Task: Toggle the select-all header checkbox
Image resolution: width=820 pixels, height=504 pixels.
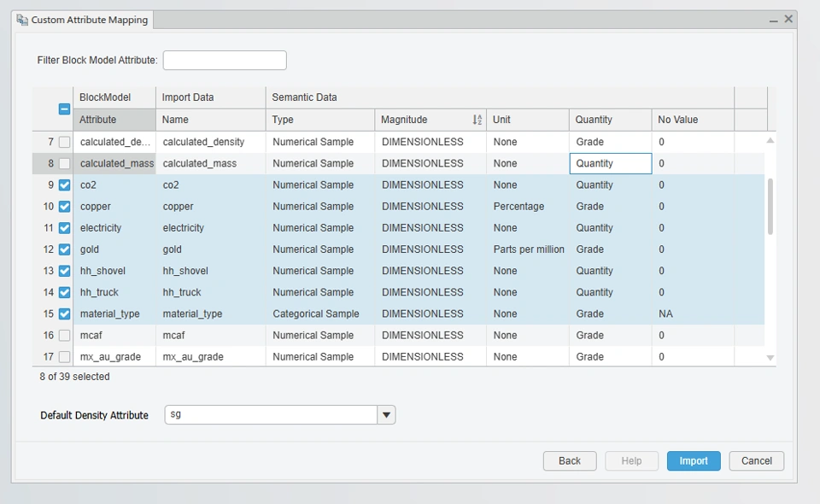Action: [x=64, y=108]
